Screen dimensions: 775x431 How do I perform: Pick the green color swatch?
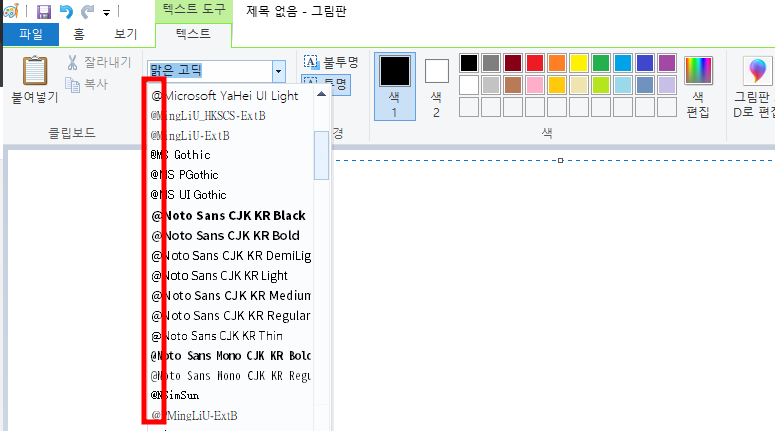pos(601,63)
